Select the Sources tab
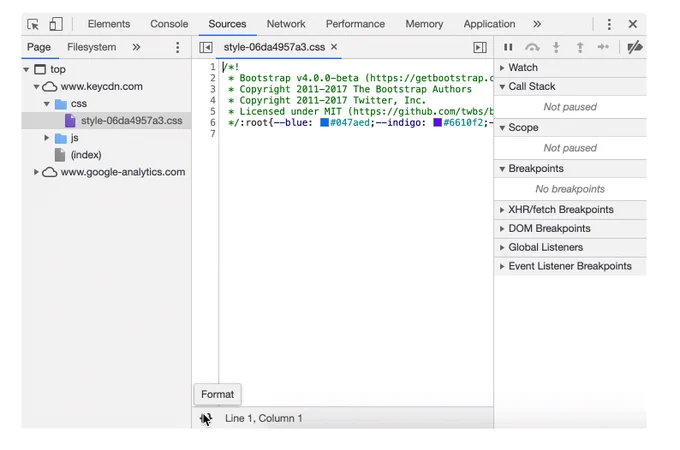 click(x=227, y=24)
